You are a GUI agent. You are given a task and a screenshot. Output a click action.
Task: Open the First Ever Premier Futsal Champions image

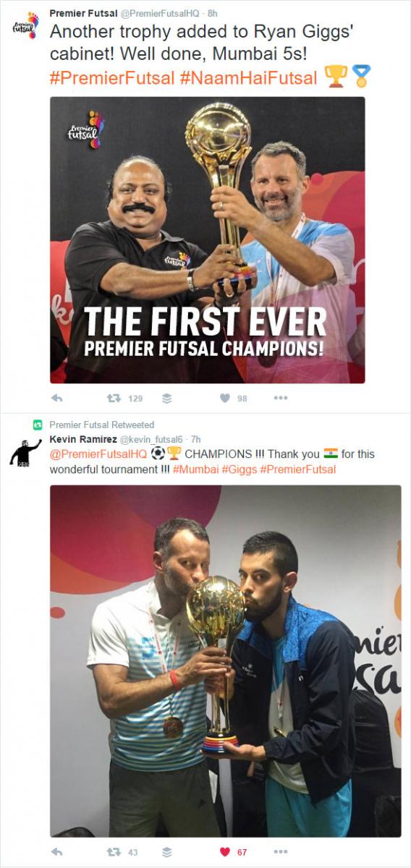[x=207, y=239]
